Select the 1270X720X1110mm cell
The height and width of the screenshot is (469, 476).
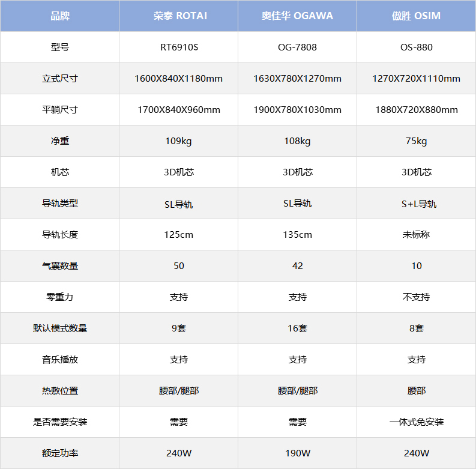[x=416, y=79]
